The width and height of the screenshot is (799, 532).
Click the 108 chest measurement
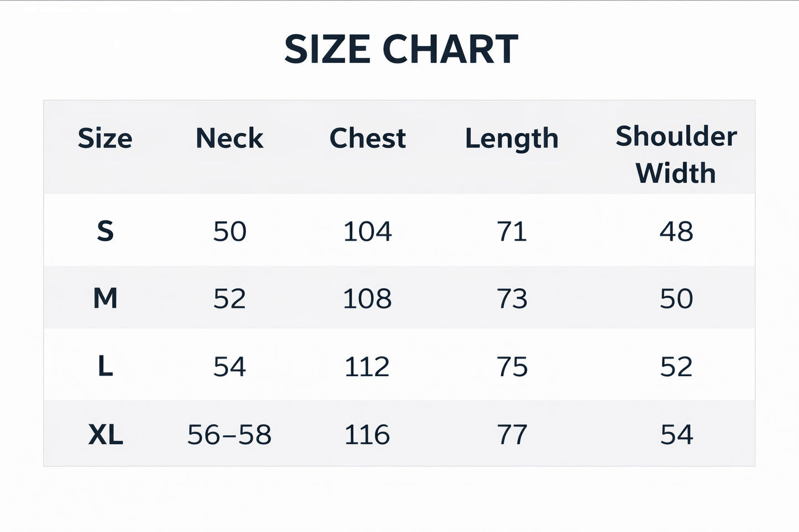(368, 299)
